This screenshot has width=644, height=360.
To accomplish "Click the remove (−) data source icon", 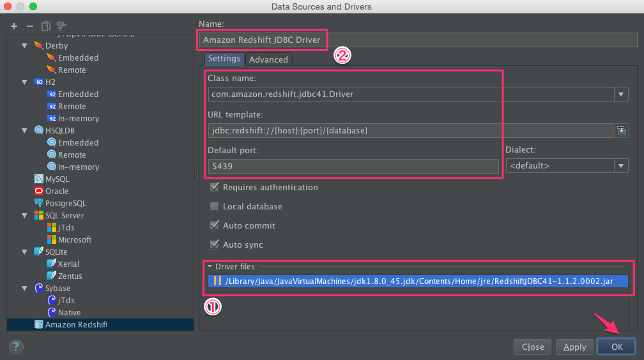I will (x=30, y=26).
